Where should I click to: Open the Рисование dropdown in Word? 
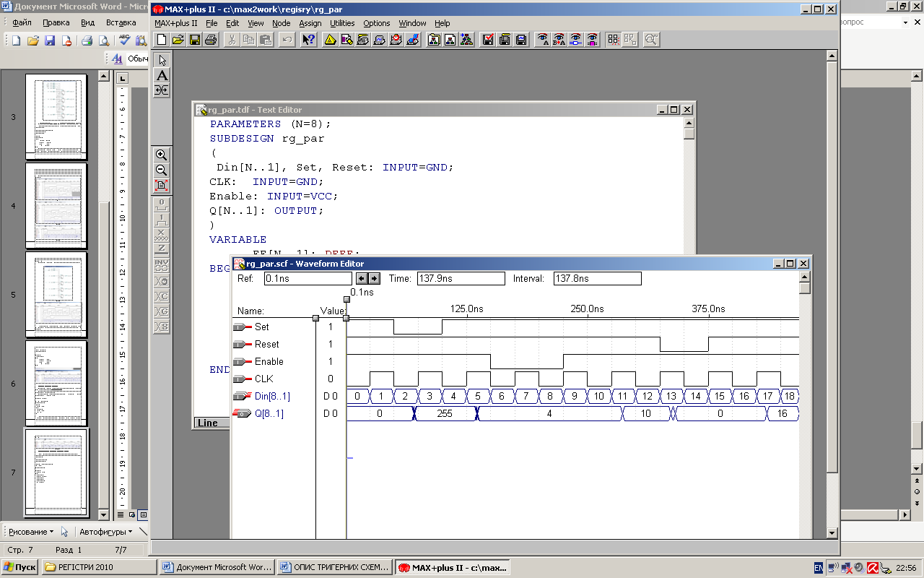(x=31, y=531)
